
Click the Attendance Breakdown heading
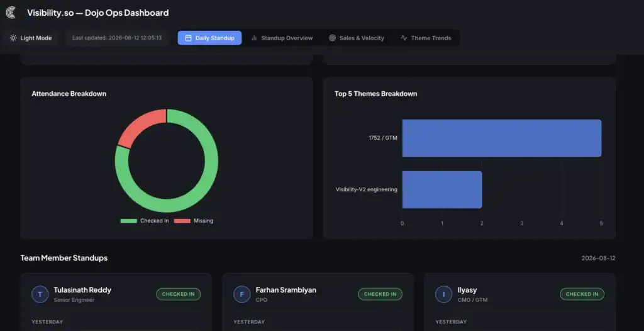(69, 94)
